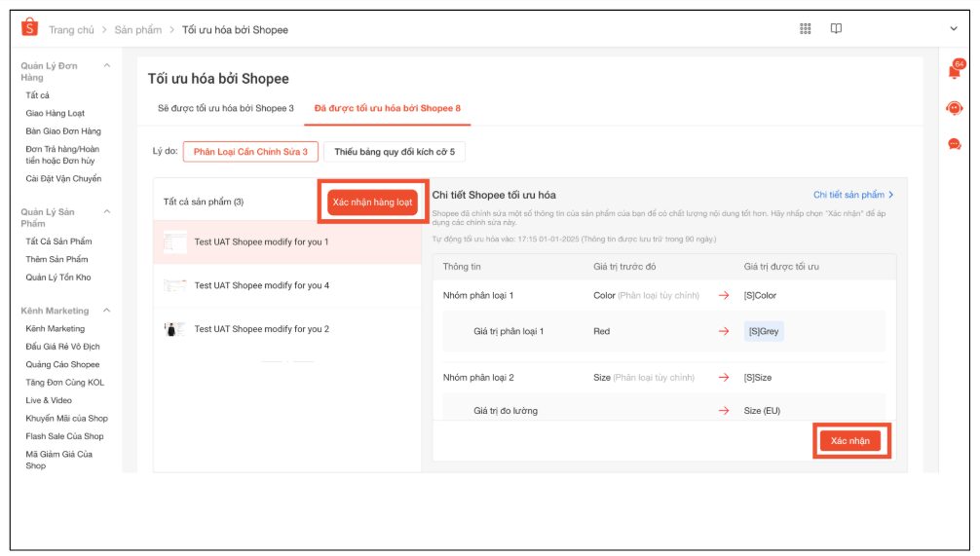
Task: Collapse the Kênh Marketing section
Action: (107, 311)
